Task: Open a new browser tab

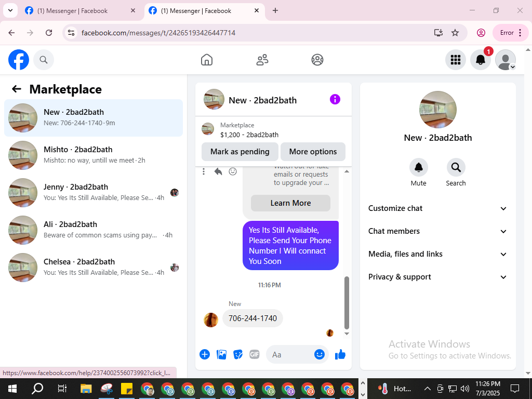Action: (275, 10)
